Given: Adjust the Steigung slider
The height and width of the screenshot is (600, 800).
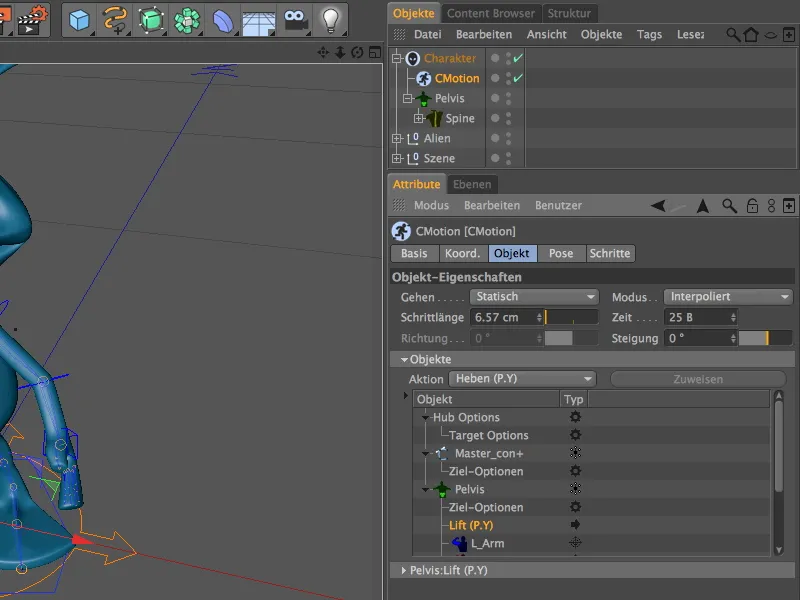Looking at the screenshot, I should (x=765, y=338).
